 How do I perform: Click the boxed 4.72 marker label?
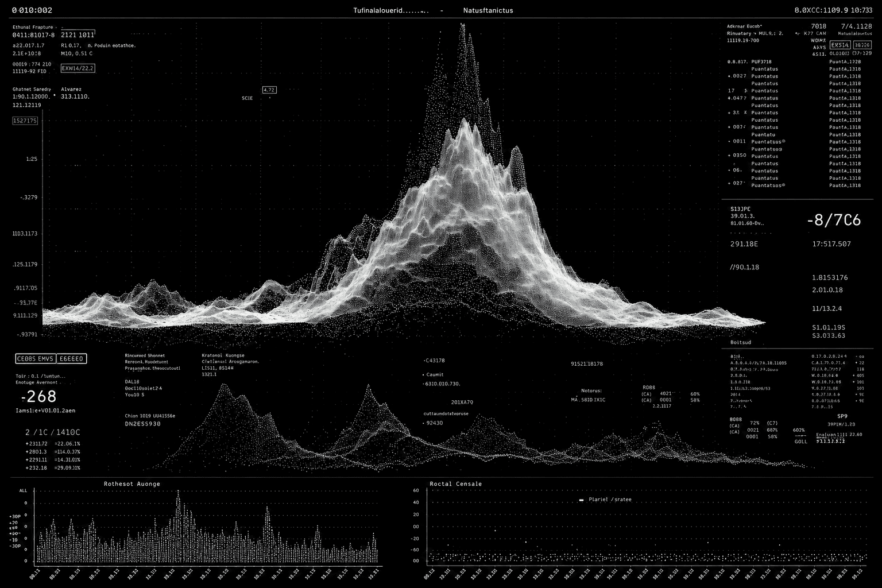tap(269, 90)
